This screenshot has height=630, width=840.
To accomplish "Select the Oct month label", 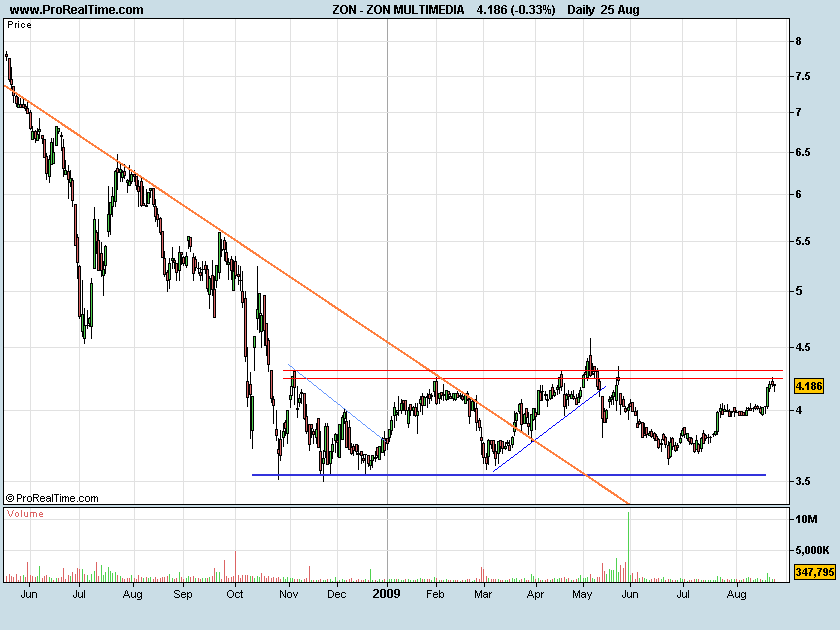I will [235, 594].
